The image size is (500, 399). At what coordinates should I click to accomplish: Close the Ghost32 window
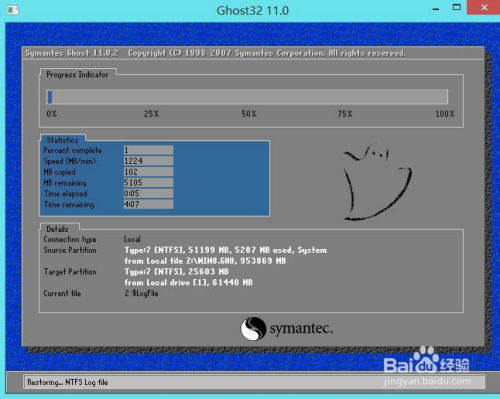click(x=484, y=7)
